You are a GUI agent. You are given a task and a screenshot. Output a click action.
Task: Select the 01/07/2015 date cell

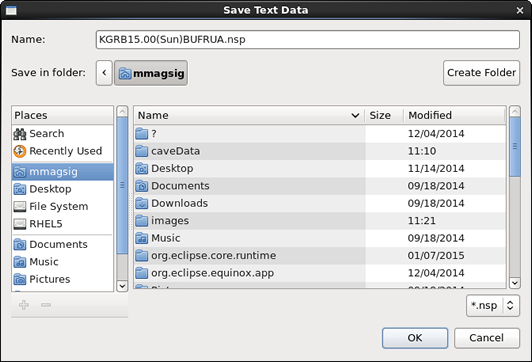436,255
